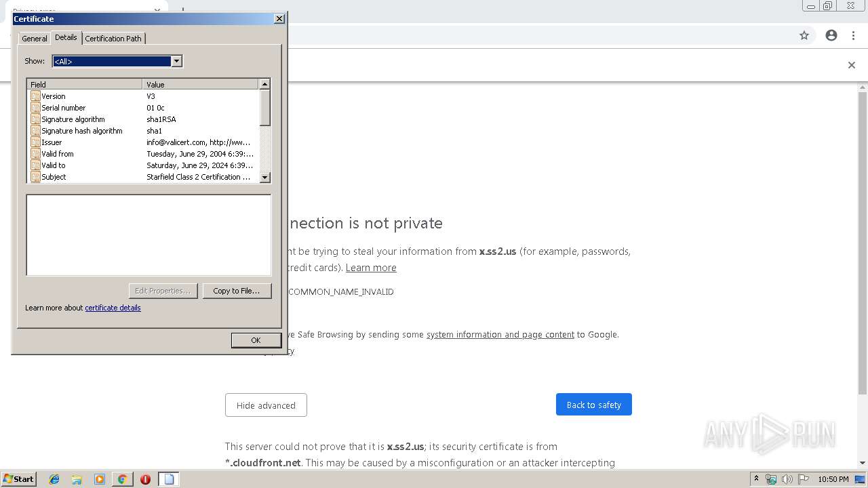Screen dimensions: 868x488
Task: Click the Chrome page vertical scrollbar
Action: click(x=863, y=244)
